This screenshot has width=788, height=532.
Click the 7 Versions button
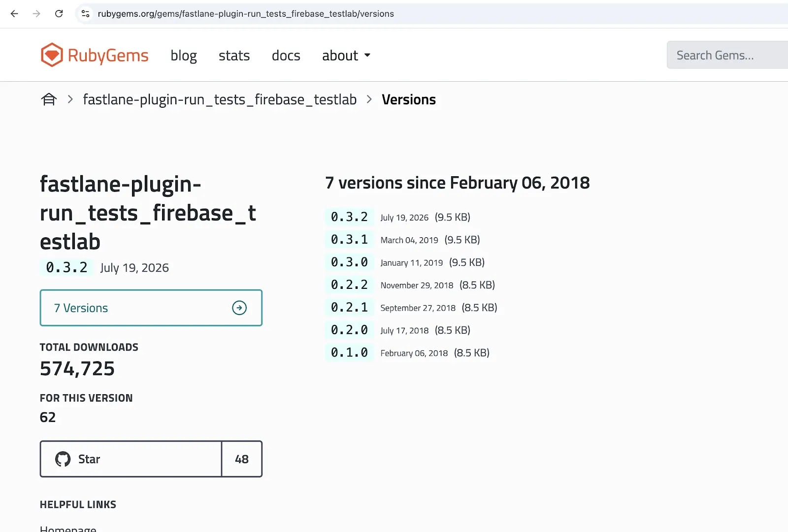click(x=151, y=308)
